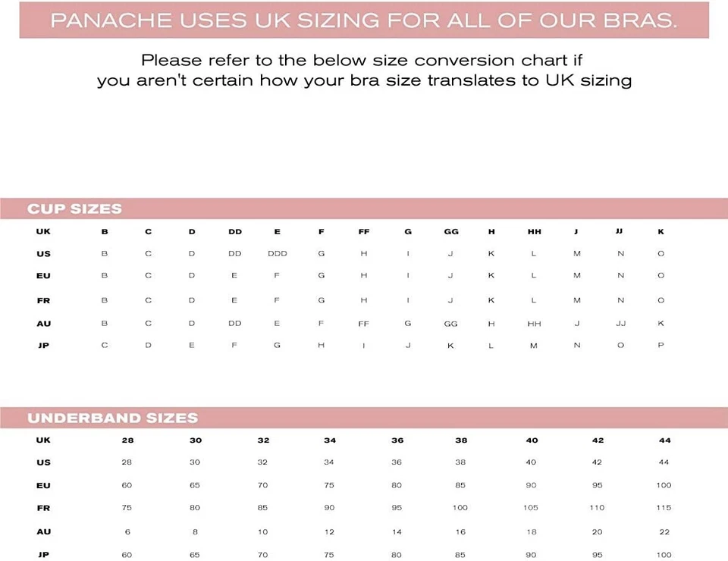Select UK cup size FF column header
The image size is (728, 561).
[x=364, y=232]
